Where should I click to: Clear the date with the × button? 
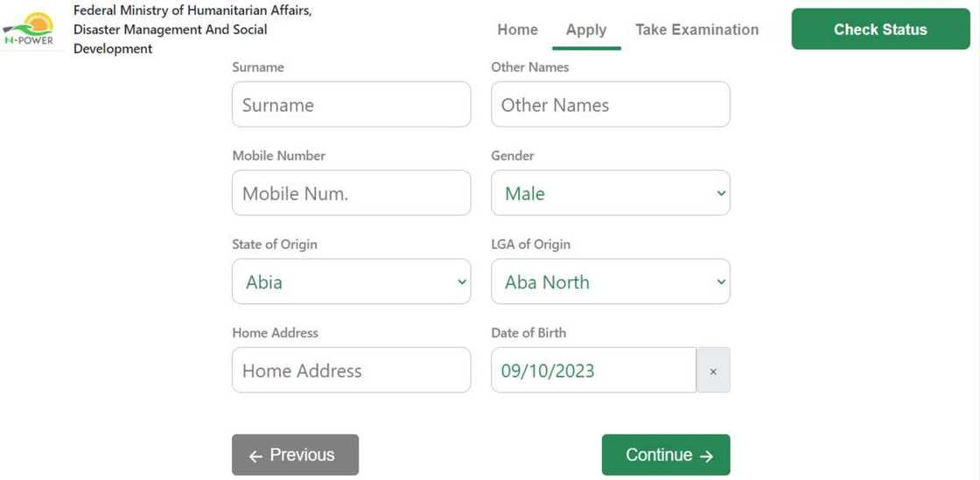(712, 371)
